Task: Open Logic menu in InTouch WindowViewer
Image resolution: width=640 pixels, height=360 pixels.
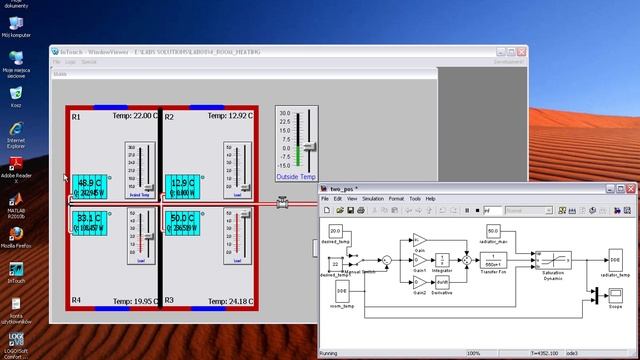Action: point(71,62)
